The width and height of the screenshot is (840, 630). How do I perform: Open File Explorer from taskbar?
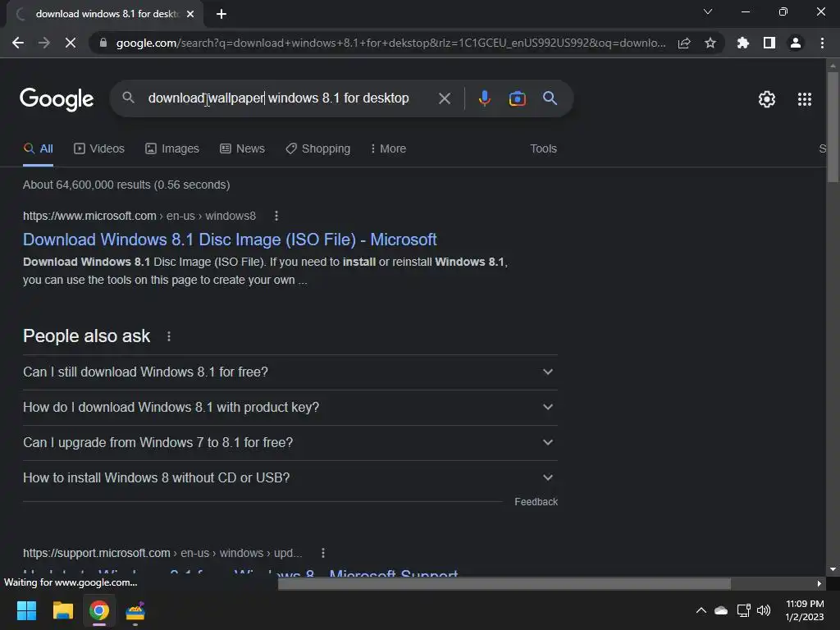tap(62, 610)
